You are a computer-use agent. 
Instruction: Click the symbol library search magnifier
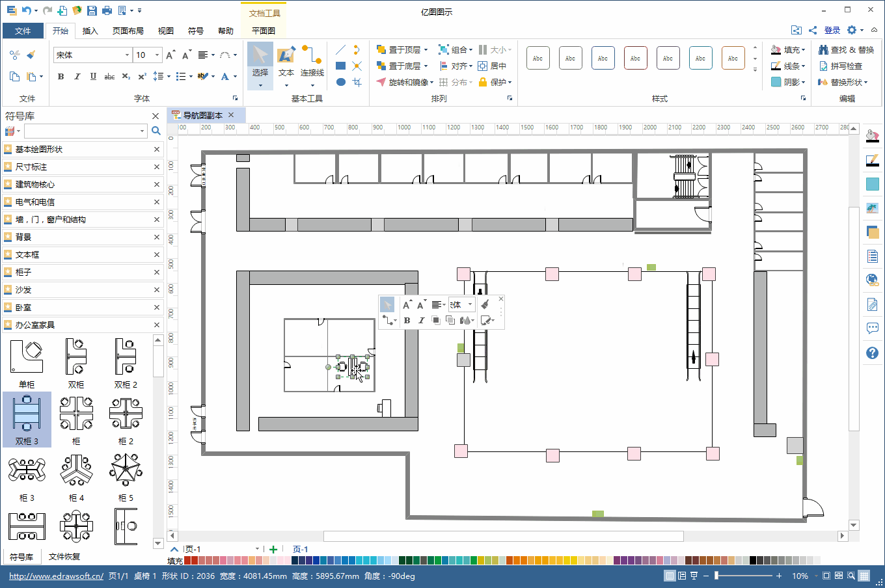(156, 131)
